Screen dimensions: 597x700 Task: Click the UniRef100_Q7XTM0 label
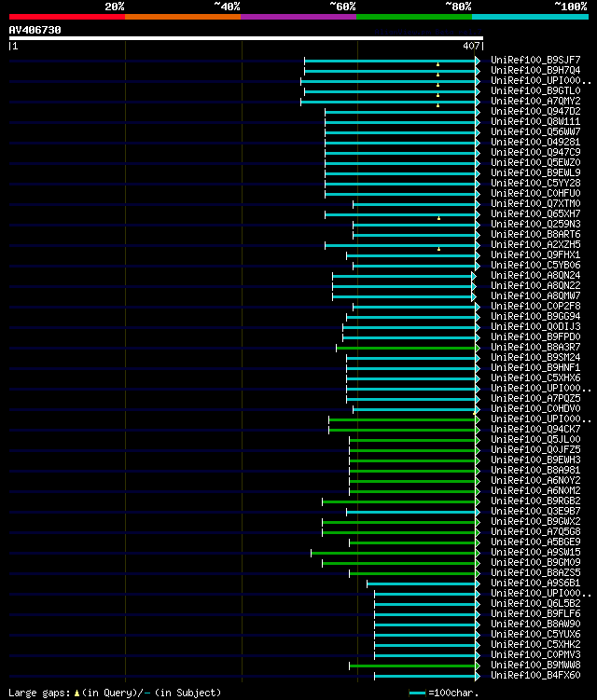point(535,203)
